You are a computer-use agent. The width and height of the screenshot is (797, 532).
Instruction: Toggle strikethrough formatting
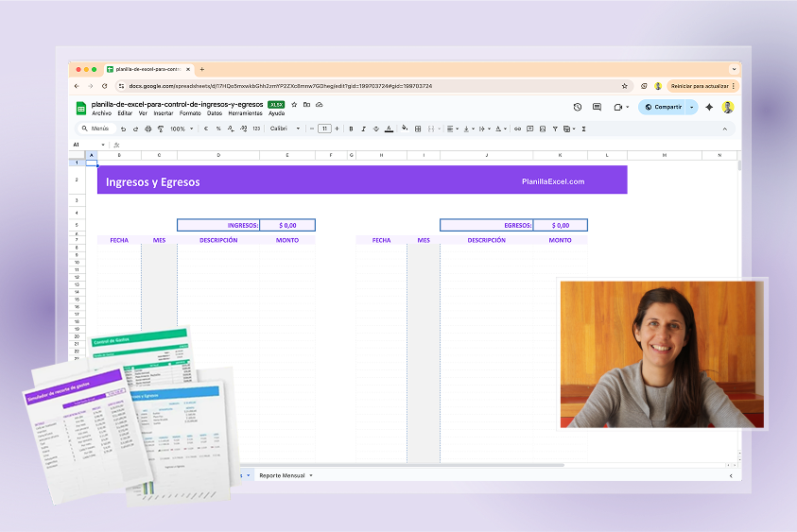(x=376, y=129)
